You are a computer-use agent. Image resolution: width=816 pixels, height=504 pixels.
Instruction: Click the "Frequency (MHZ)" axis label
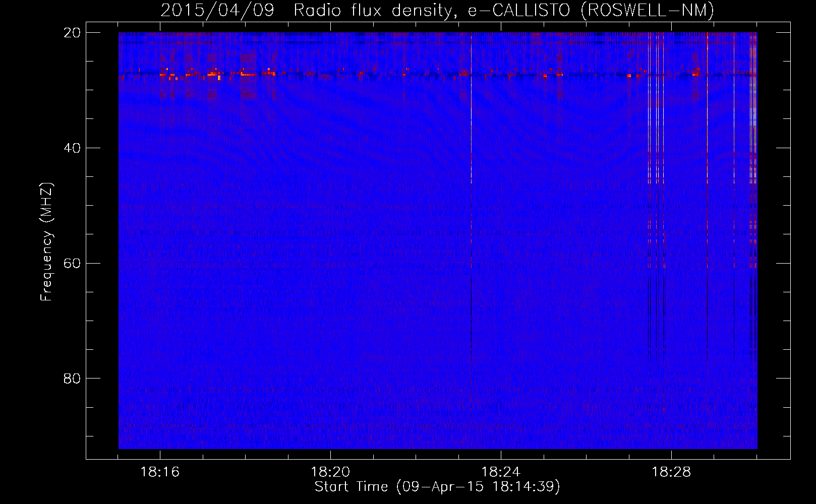[46, 242]
